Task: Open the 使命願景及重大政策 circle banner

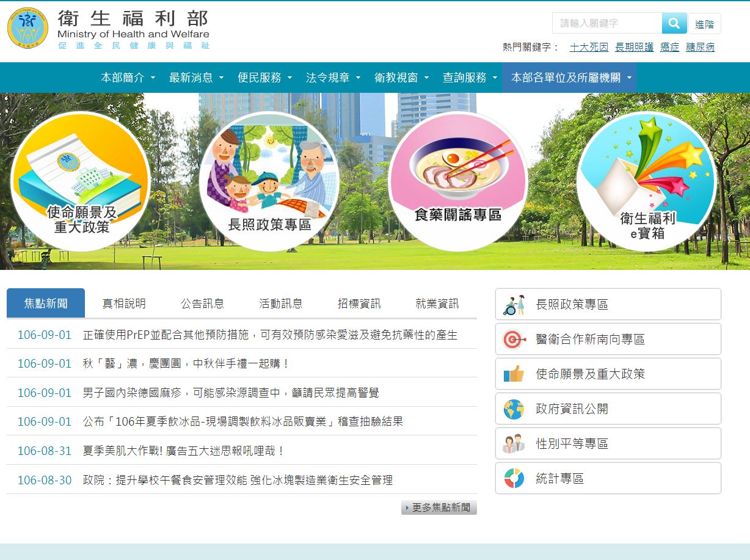Action: click(81, 181)
